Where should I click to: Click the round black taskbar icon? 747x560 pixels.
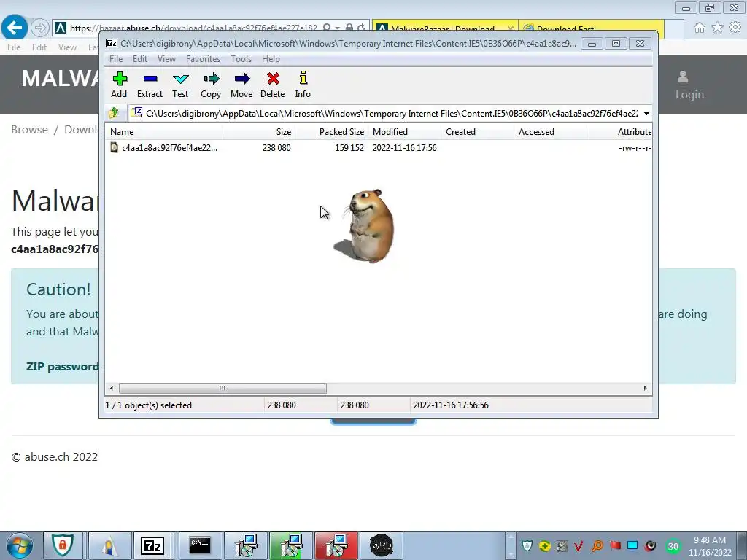381,545
